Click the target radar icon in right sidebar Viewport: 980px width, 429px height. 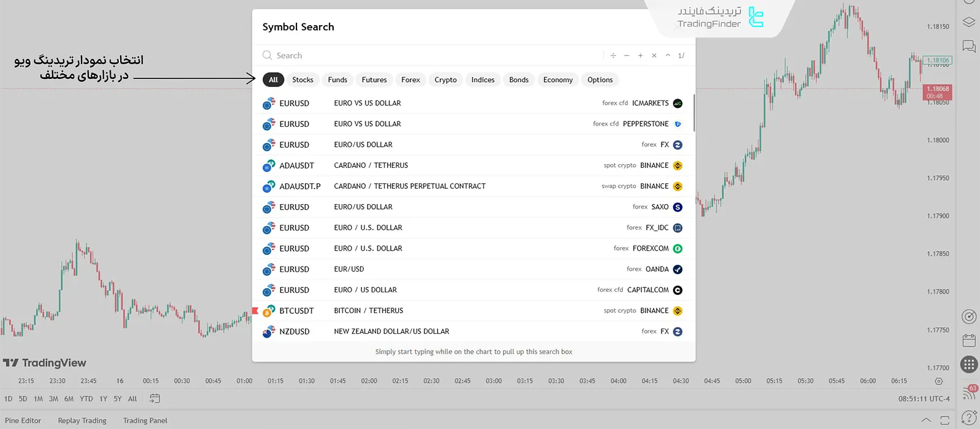969,316
